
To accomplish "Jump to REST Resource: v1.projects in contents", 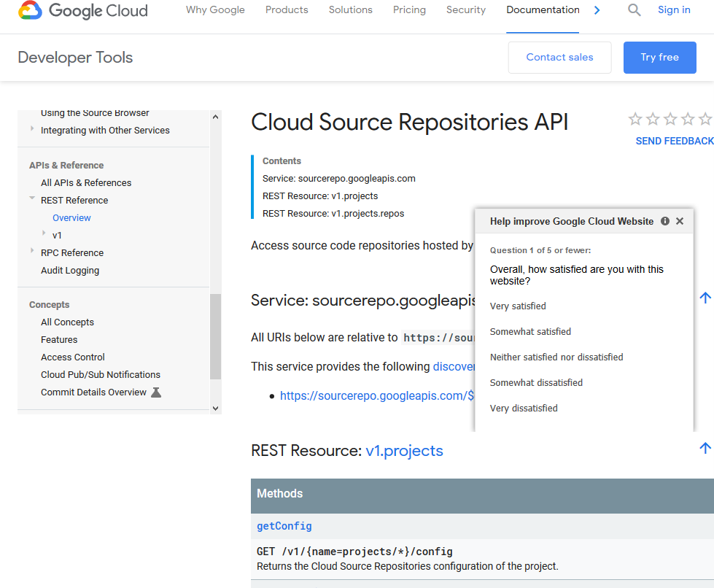I will (x=319, y=196).
